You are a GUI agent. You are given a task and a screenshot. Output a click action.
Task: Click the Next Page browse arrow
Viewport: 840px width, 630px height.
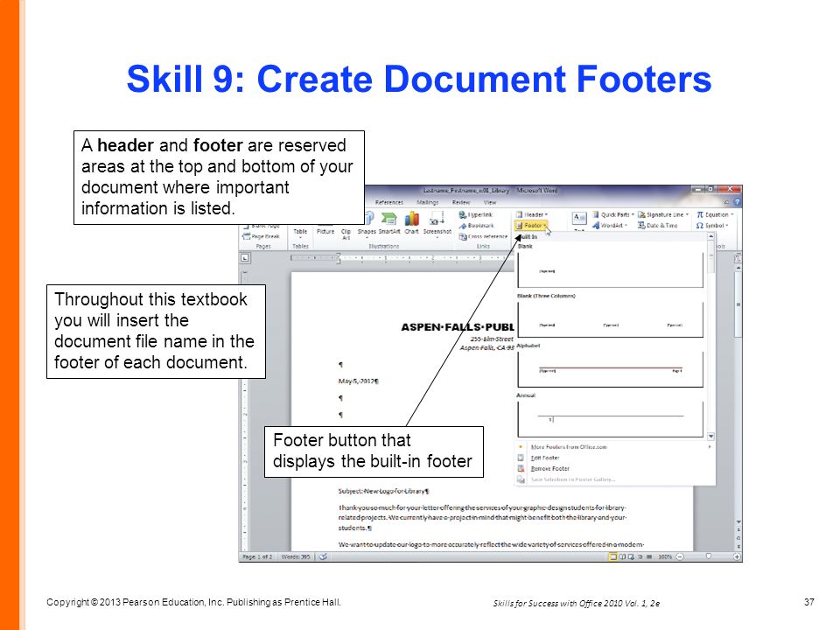click(738, 546)
